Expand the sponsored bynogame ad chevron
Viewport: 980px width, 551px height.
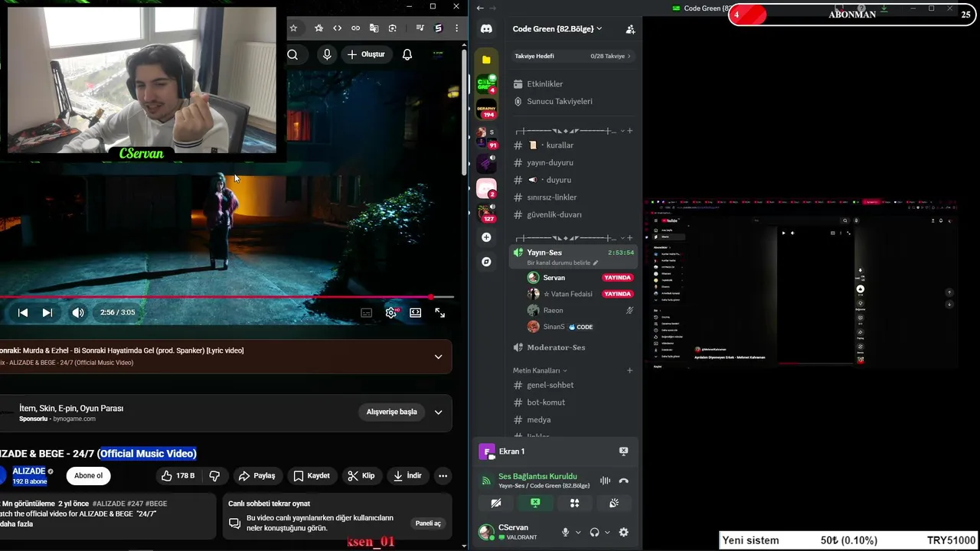[x=438, y=412]
